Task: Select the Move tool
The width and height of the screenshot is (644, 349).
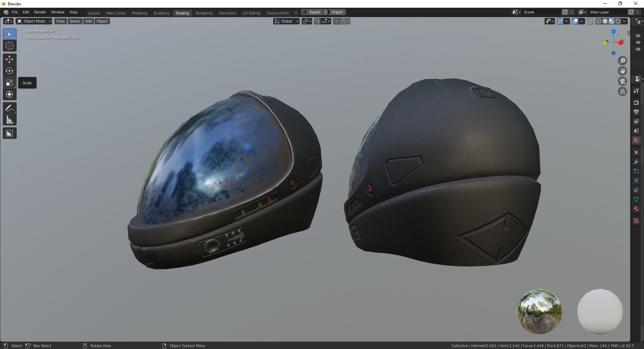Action: 9,59
